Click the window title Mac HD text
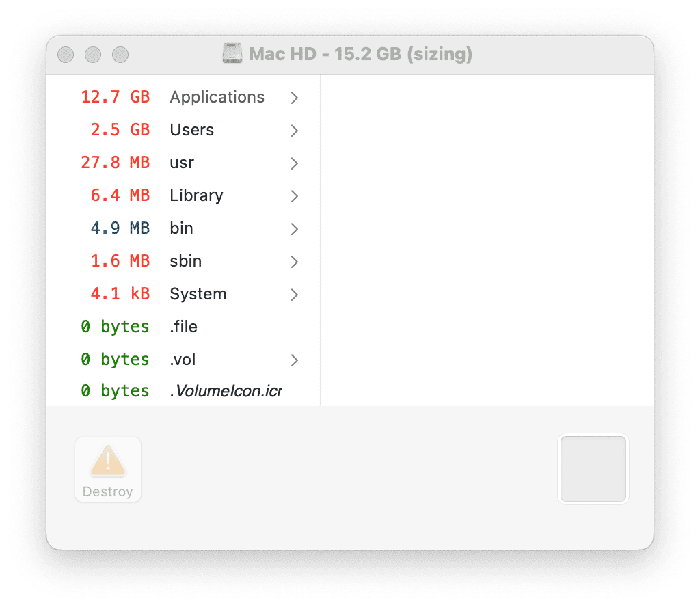This screenshot has height=607, width=700. click(282, 54)
